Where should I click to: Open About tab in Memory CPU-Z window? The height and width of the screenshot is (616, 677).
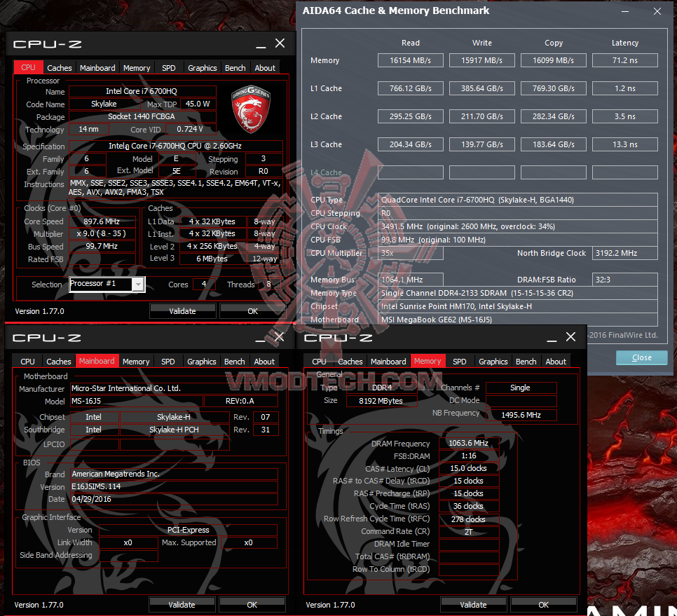click(556, 362)
